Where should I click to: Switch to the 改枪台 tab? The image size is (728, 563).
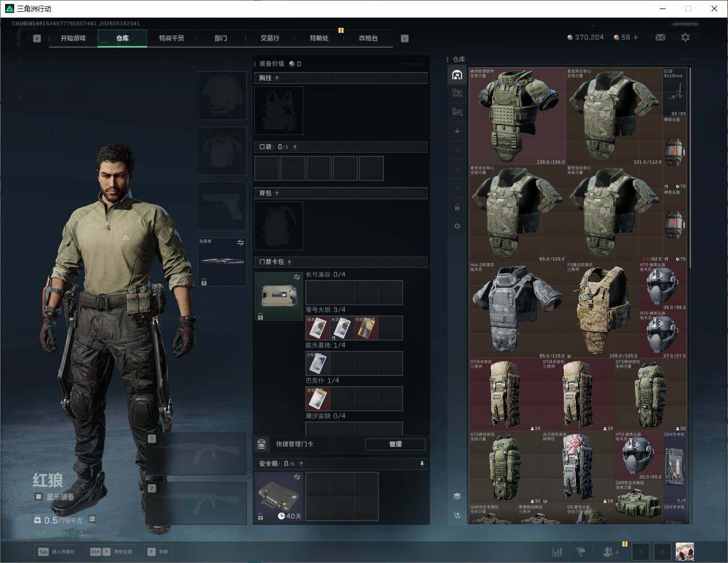pos(368,38)
